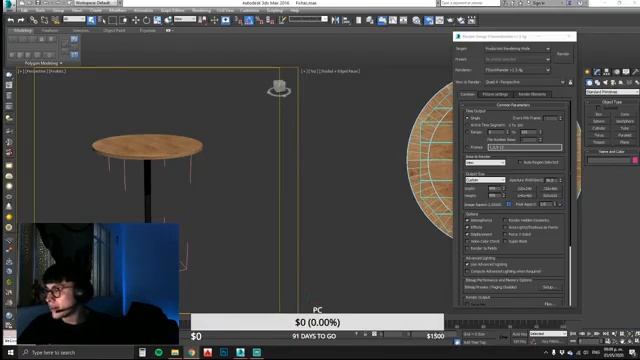Open the View to Render dropdown
The height and width of the screenshot is (360, 640).
(525, 82)
